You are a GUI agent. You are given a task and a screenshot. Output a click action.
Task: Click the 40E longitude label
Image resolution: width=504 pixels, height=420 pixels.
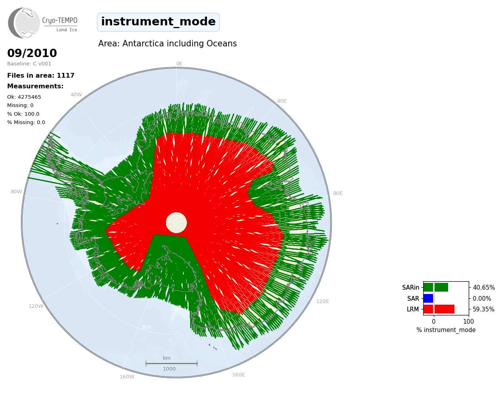(282, 101)
